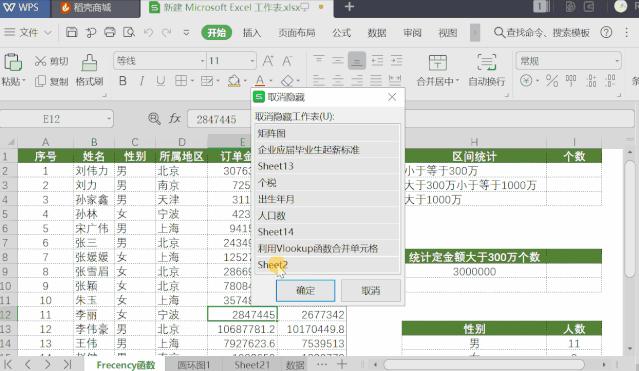Viewport: 639px width, 371px height.
Task: Click the center horizontally icon
Action: (x=338, y=81)
